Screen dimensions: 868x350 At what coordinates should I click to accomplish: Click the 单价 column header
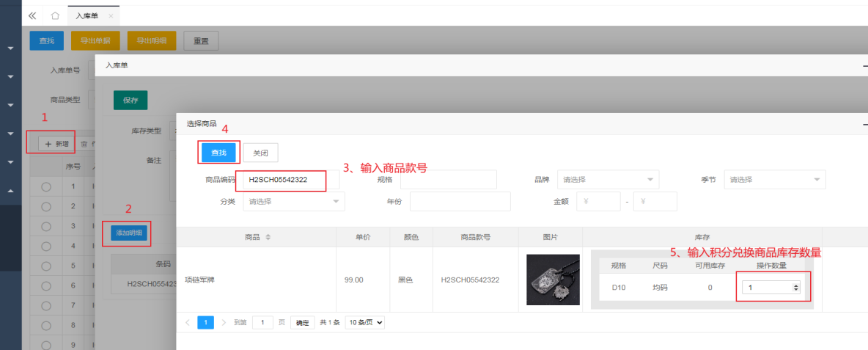click(x=363, y=237)
